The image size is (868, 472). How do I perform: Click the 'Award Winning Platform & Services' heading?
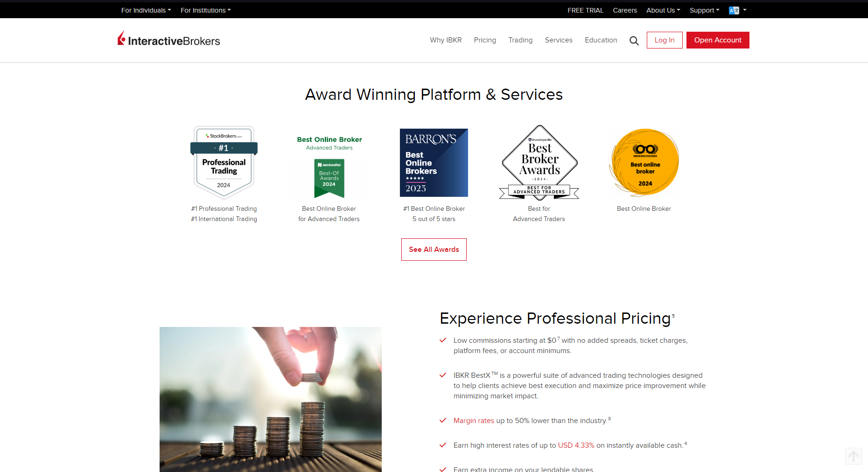click(x=434, y=94)
